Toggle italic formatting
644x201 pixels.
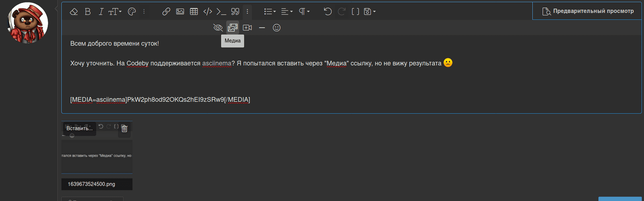click(x=101, y=12)
